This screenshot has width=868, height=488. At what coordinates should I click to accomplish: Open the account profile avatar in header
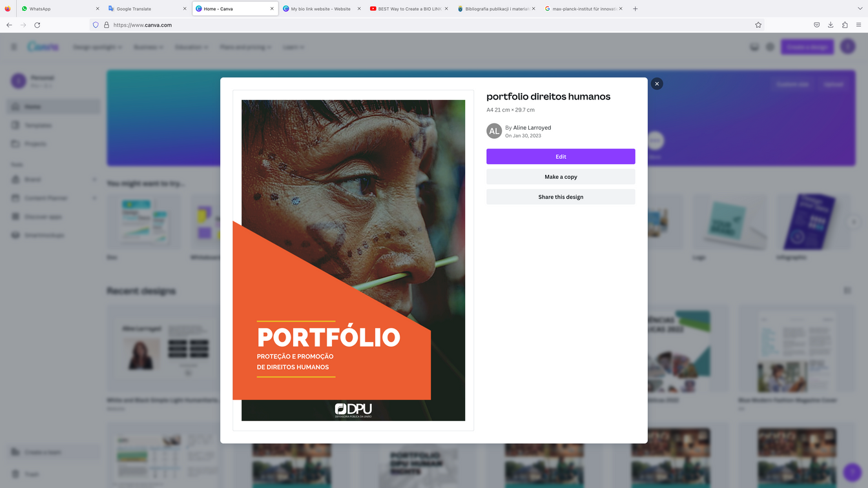(x=848, y=47)
